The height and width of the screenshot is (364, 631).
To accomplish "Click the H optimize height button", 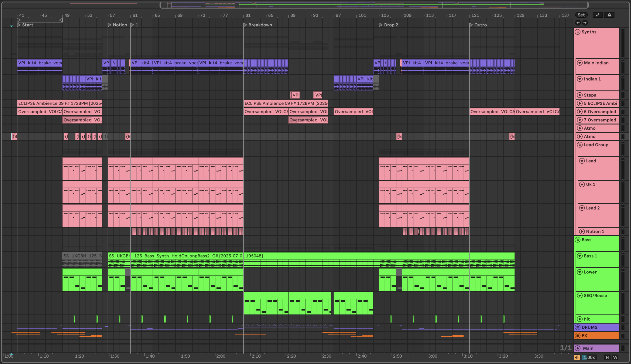I will 607,357.
